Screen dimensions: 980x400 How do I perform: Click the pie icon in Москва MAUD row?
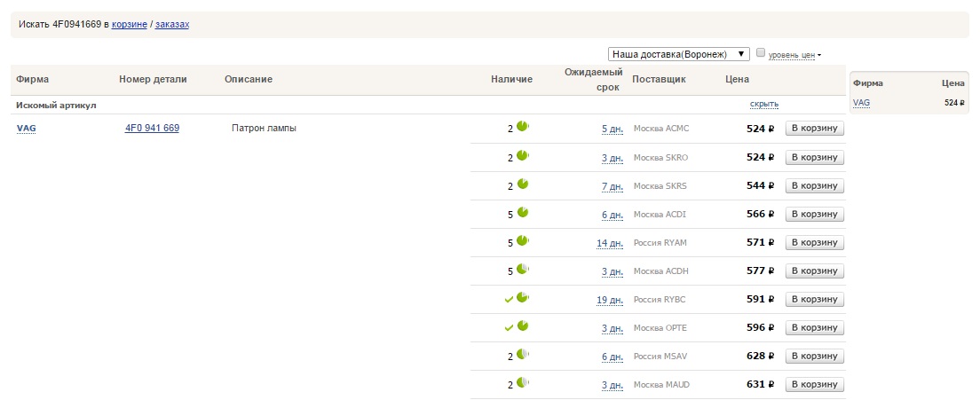[523, 382]
